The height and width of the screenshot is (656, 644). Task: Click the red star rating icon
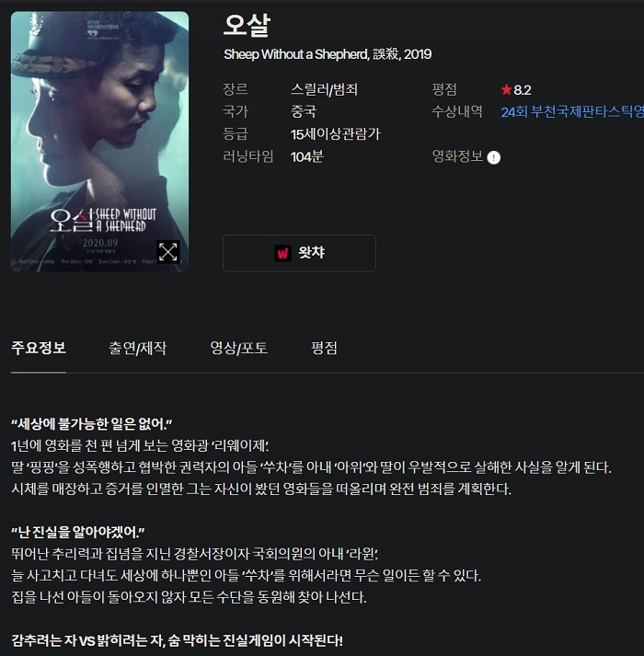tap(506, 89)
